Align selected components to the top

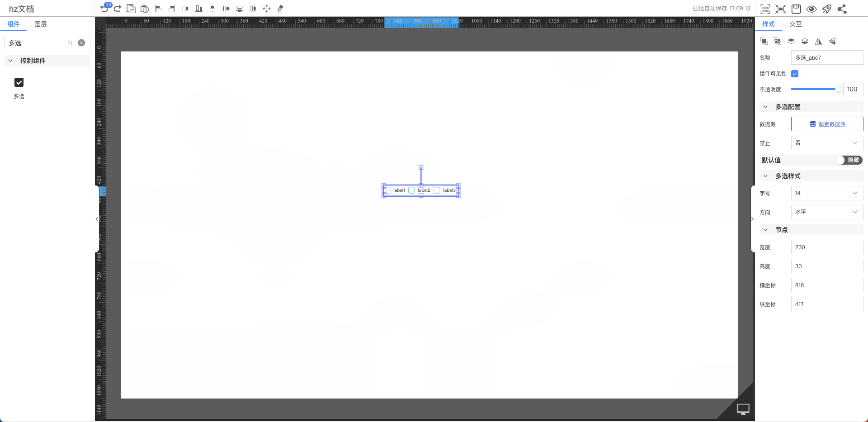[185, 9]
